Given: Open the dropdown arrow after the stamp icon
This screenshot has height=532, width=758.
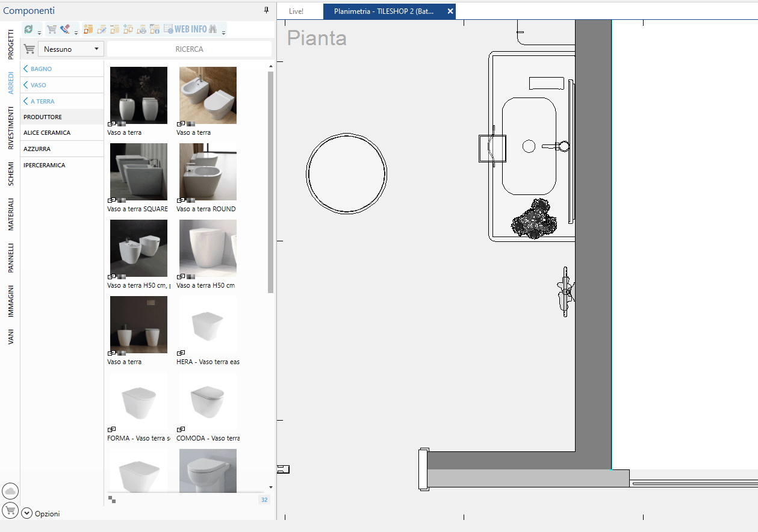Looking at the screenshot, I should pyautogui.click(x=76, y=32).
